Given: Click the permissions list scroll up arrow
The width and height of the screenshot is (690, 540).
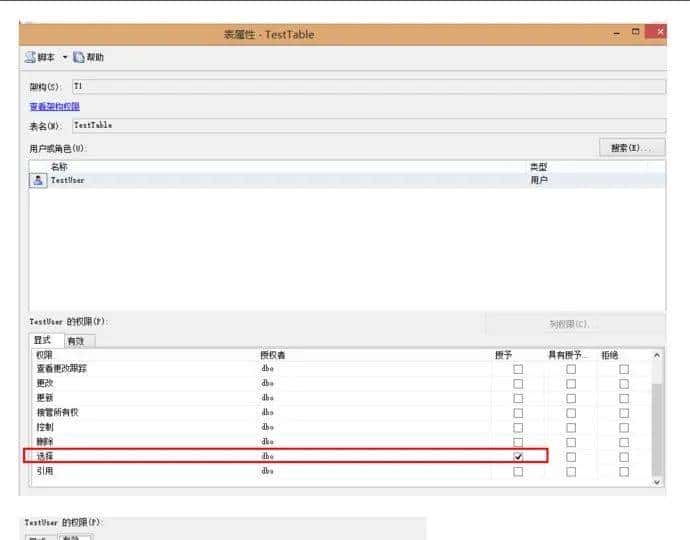Looking at the screenshot, I should [657, 355].
